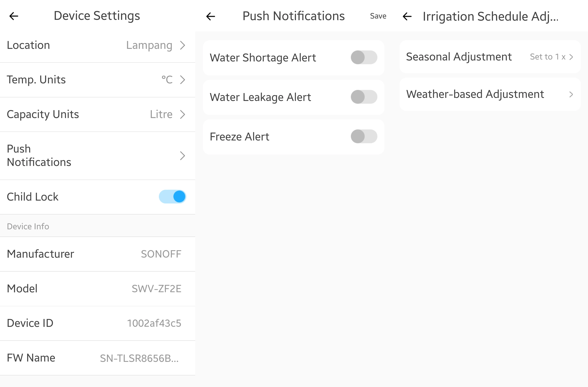
Task: Enable the Water Shortage Alert toggle
Action: tap(364, 57)
